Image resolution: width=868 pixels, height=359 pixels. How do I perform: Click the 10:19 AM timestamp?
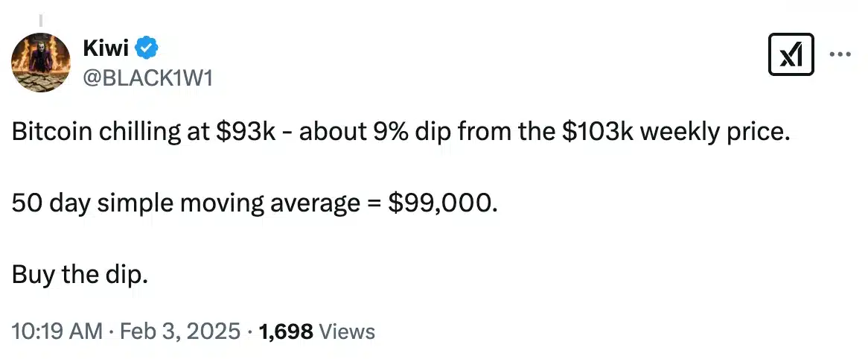pyautogui.click(x=57, y=331)
